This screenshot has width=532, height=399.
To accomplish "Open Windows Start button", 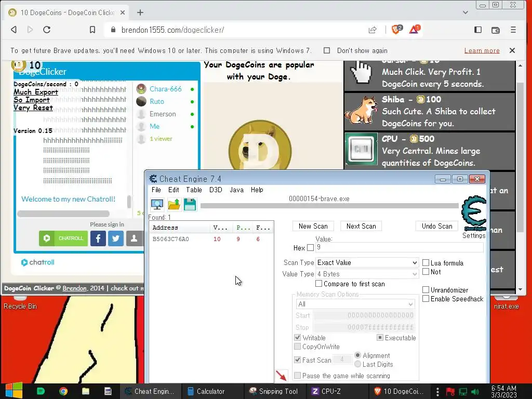I will coord(14,391).
